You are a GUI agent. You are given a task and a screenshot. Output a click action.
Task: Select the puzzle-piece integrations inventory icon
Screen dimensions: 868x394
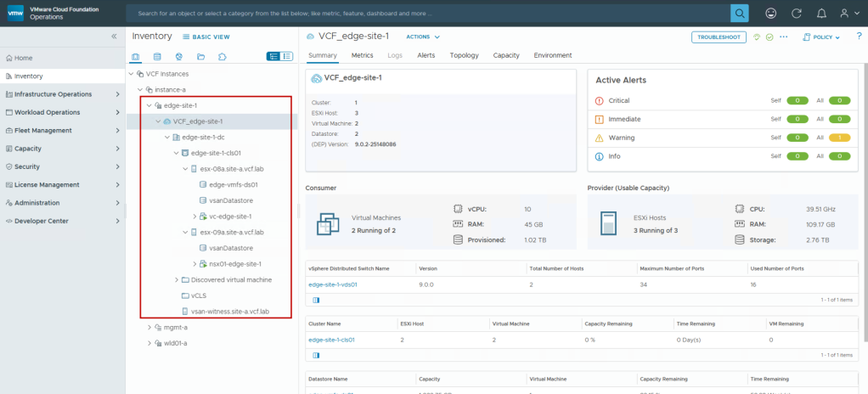point(223,56)
